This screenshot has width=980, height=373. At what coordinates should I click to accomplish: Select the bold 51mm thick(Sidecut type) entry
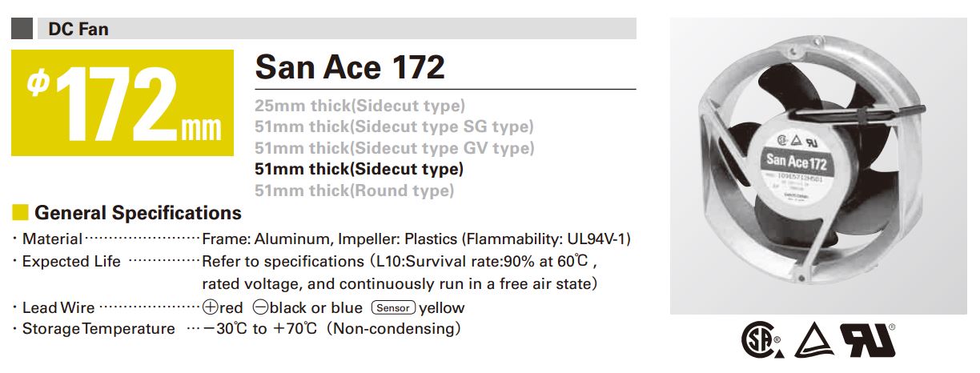359,169
